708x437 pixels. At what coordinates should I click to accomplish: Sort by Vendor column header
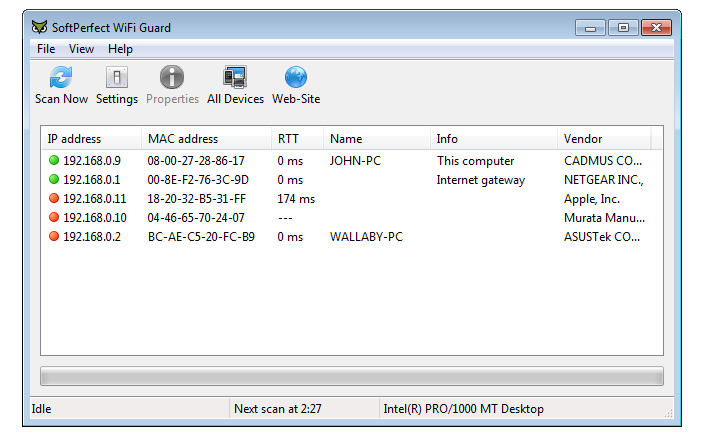604,139
